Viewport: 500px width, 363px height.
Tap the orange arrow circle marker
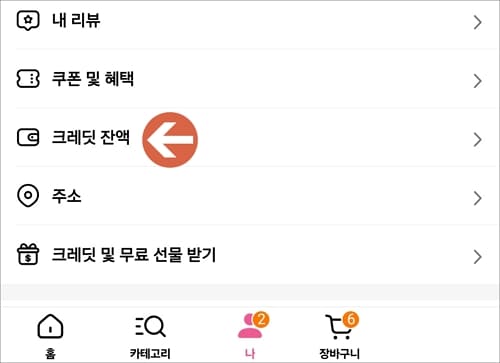point(170,140)
